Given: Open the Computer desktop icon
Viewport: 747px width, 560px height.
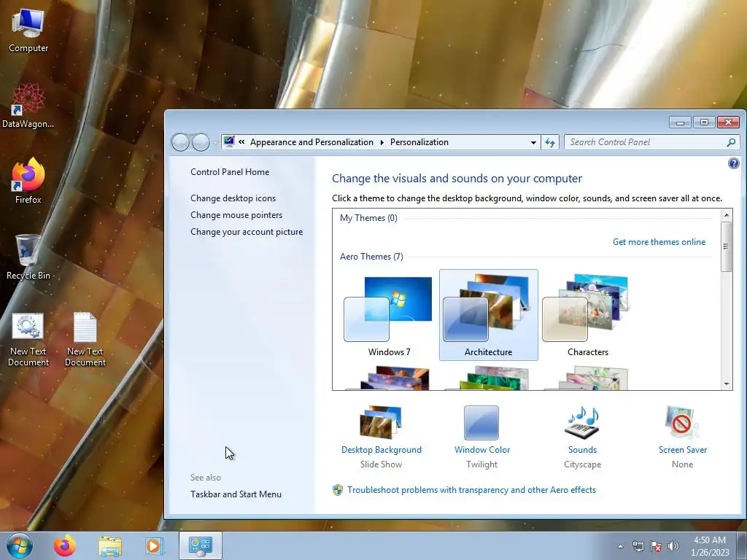Looking at the screenshot, I should pos(28,30).
